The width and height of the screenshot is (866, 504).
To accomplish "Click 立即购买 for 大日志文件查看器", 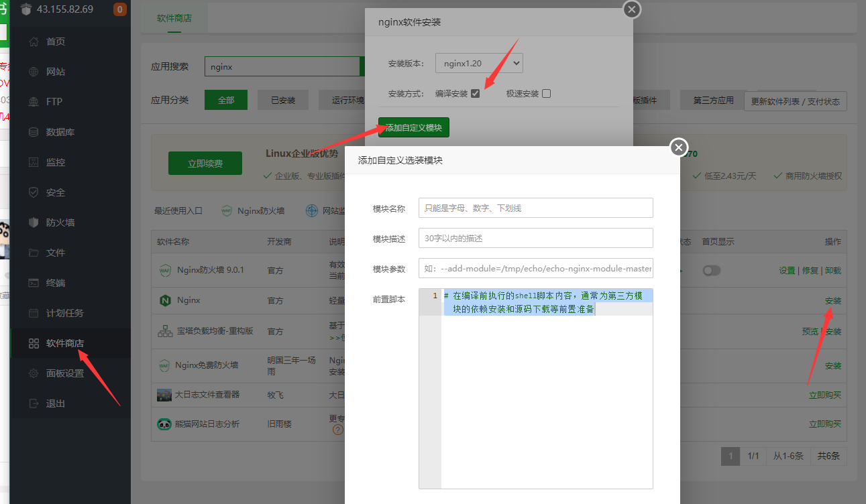I will click(825, 395).
